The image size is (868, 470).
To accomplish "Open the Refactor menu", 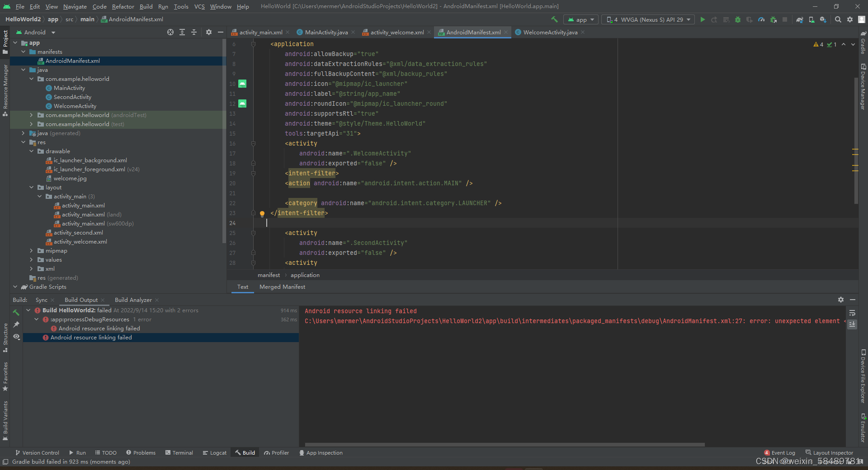I will click(x=123, y=6).
